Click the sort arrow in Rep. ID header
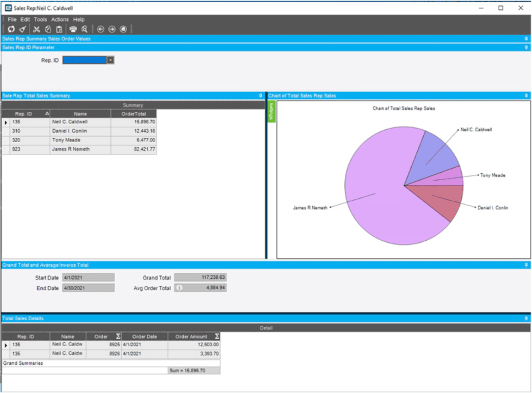Viewport: 532px width, 393px height. tap(47, 113)
